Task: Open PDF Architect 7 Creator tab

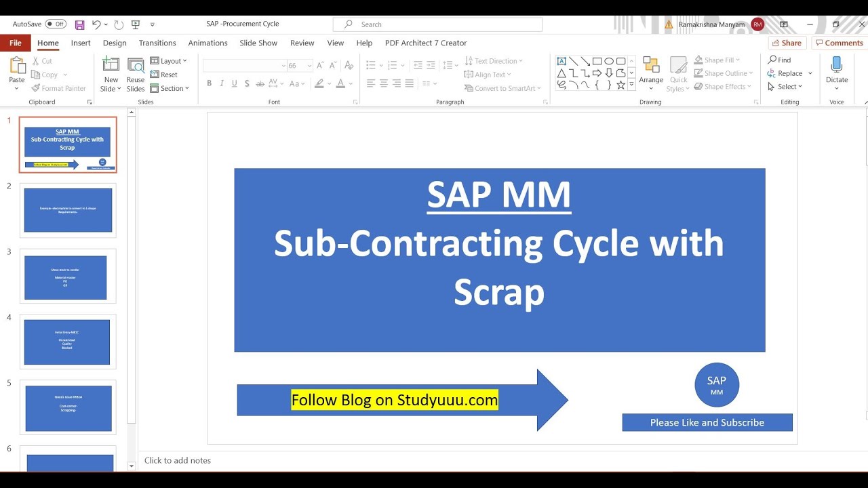Action: [426, 43]
